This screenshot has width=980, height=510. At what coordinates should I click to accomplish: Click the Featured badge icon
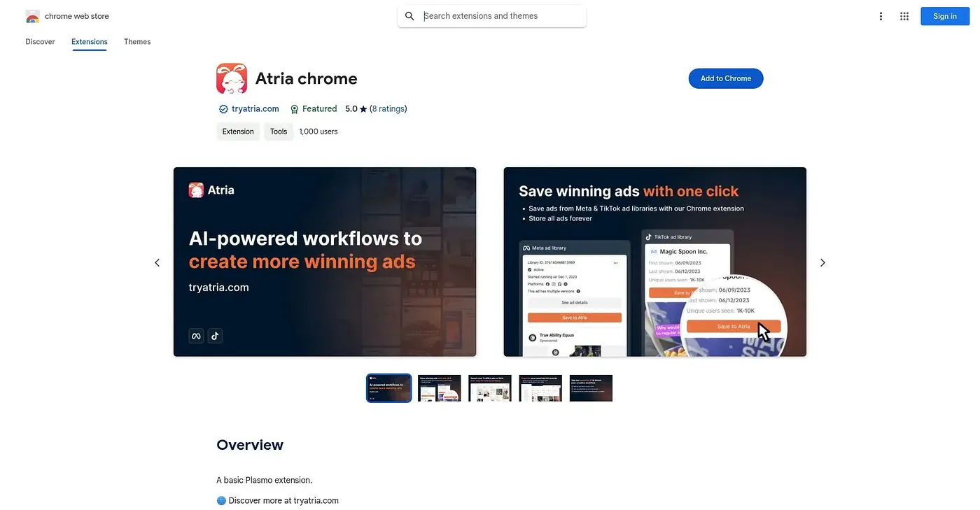(x=295, y=109)
